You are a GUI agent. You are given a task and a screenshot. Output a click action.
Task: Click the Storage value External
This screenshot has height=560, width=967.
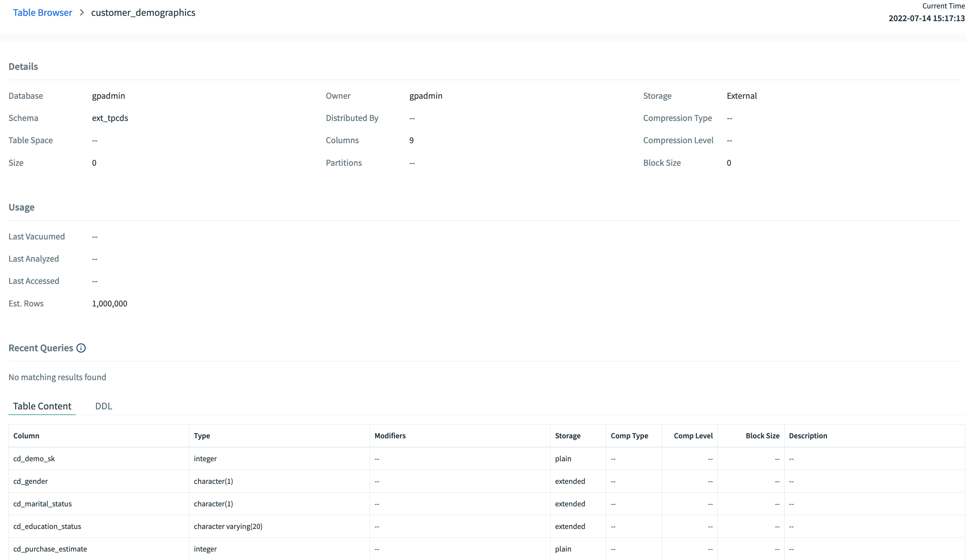pos(742,96)
